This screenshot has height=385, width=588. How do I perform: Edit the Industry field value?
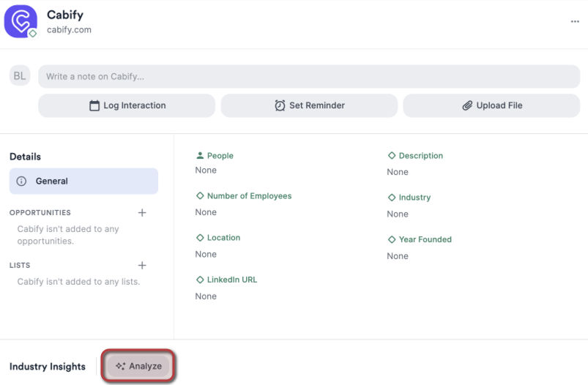[x=398, y=214]
